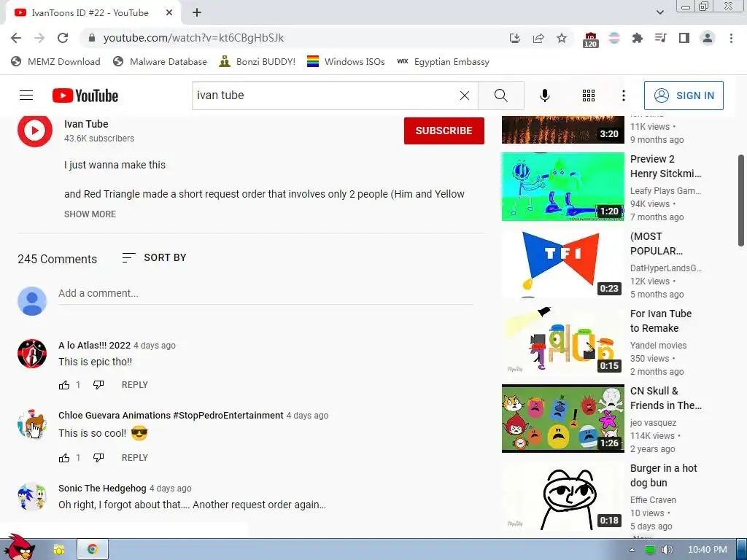Open the Ivan Tube channel name link
This screenshot has height=560, width=747.
point(86,124)
